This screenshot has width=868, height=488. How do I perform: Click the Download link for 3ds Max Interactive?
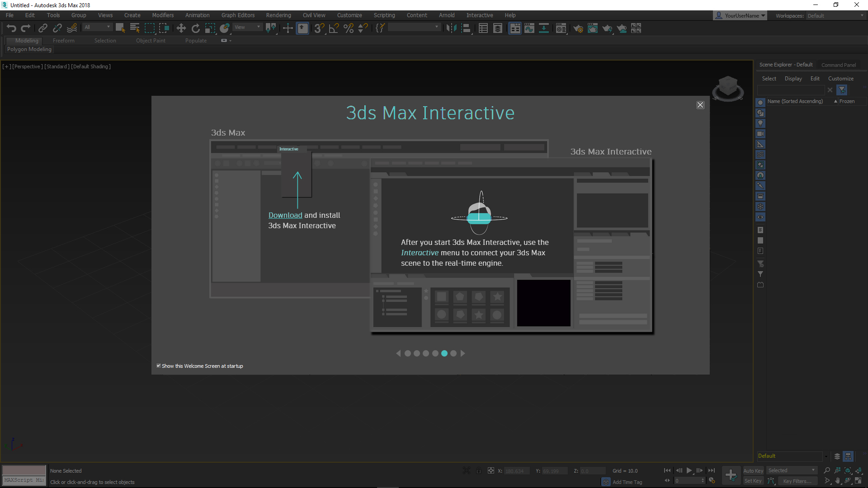(285, 215)
